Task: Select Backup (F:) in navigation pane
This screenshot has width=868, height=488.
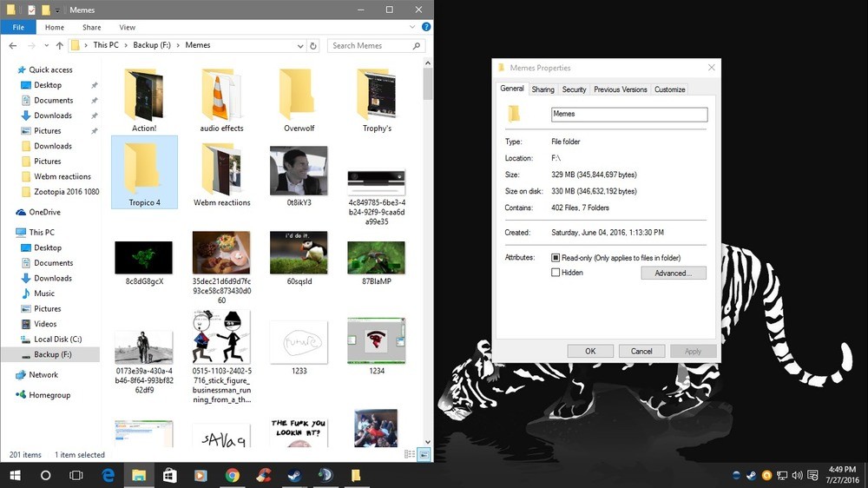Action: [x=51, y=354]
